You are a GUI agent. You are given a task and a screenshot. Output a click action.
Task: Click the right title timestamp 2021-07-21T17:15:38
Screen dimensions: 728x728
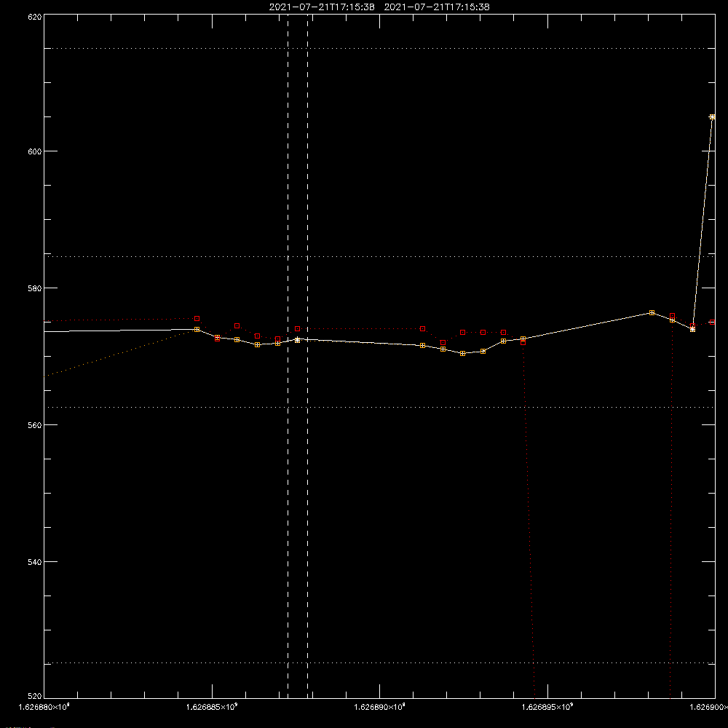[437, 7]
